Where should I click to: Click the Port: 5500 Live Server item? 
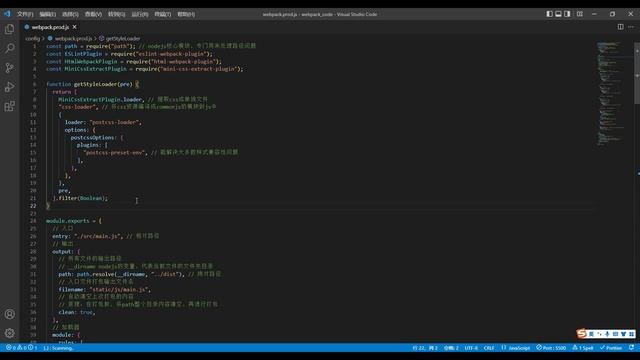(x=551, y=348)
